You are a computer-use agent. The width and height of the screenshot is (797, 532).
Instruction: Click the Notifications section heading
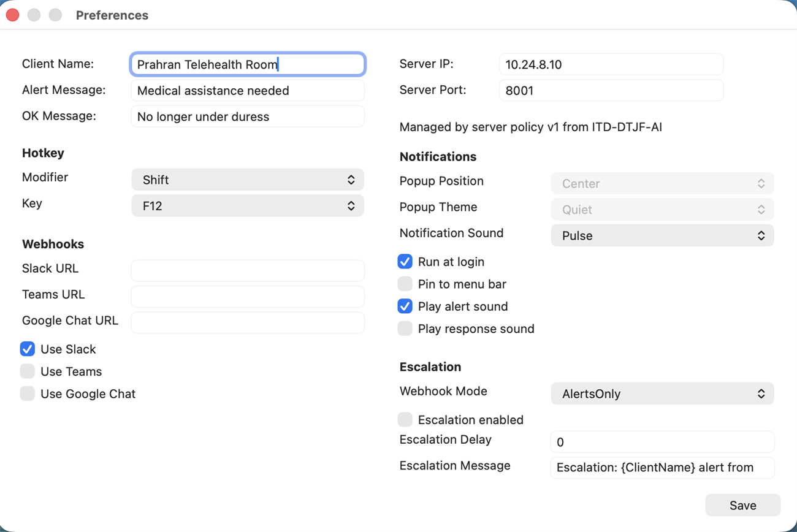438,157
